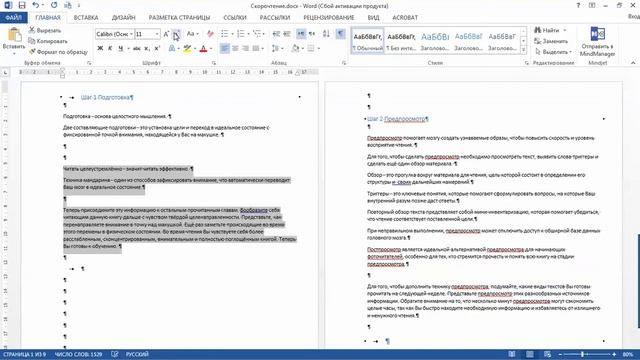
Task: Click the Save icon in quick access toolbar
Action: click(22, 5)
